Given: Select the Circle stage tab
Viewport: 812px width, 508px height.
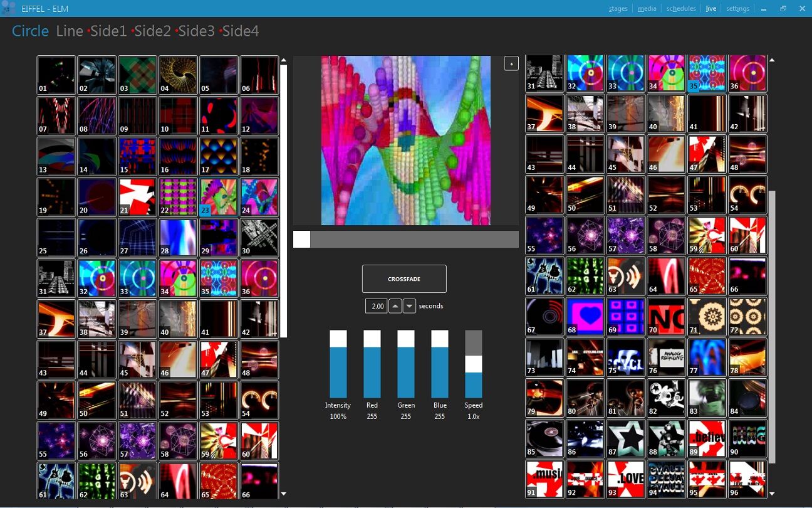Looking at the screenshot, I should (30, 31).
